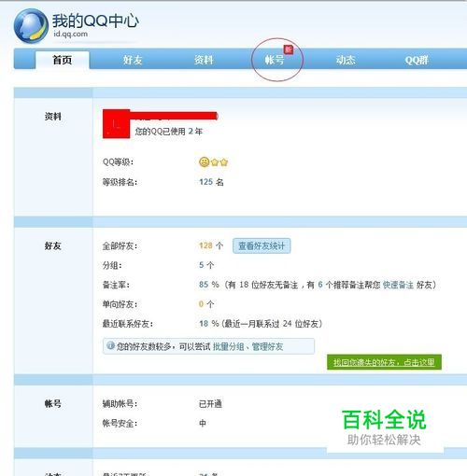Click the info icon in friend tip box

[110, 345]
